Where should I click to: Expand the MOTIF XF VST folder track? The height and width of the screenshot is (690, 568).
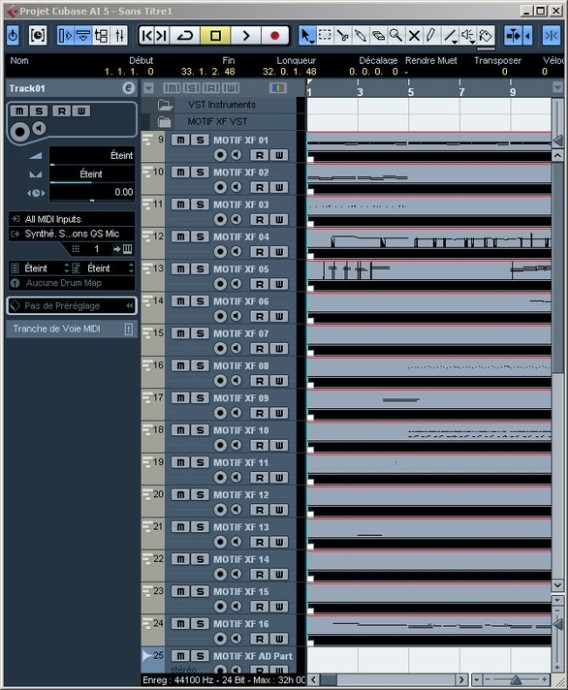pyautogui.click(x=165, y=121)
